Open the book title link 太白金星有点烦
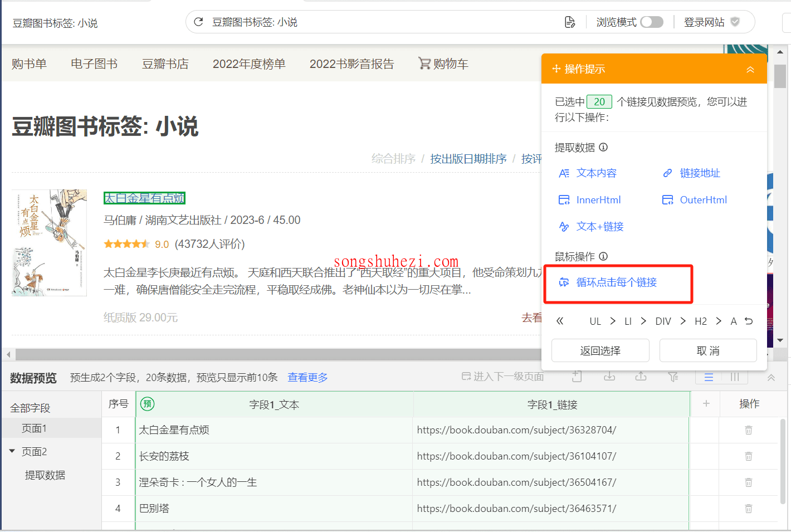Image resolution: width=791 pixels, height=532 pixels. tap(144, 198)
